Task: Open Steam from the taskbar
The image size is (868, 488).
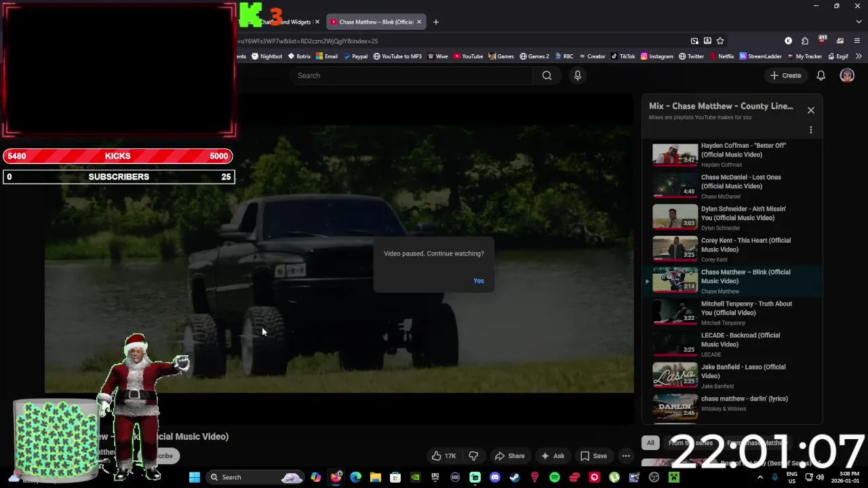Action: click(x=515, y=477)
